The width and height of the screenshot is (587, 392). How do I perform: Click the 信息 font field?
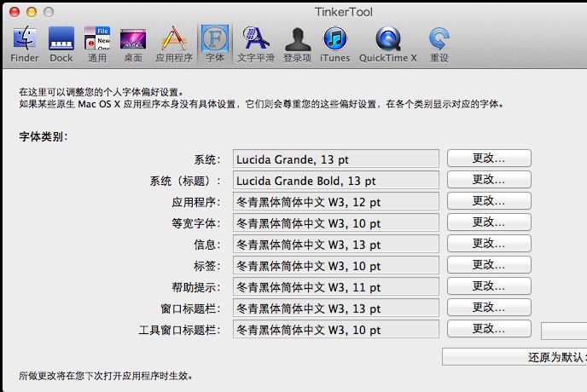(x=336, y=245)
